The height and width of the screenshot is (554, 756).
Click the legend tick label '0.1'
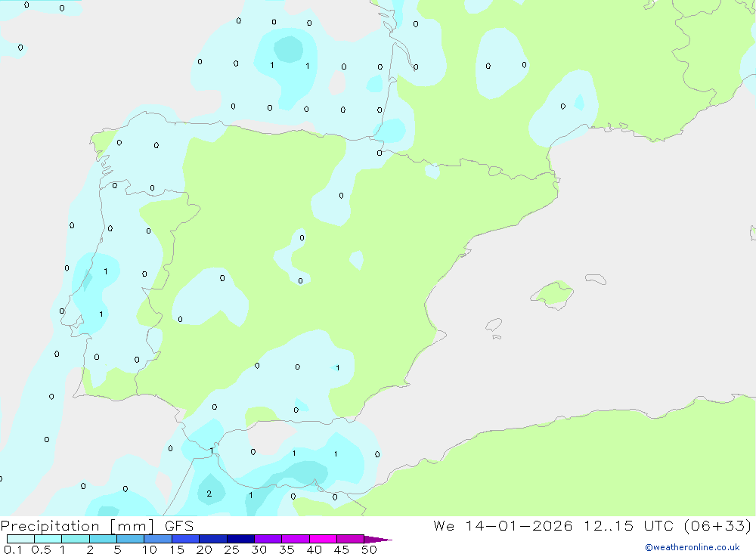click(x=13, y=549)
